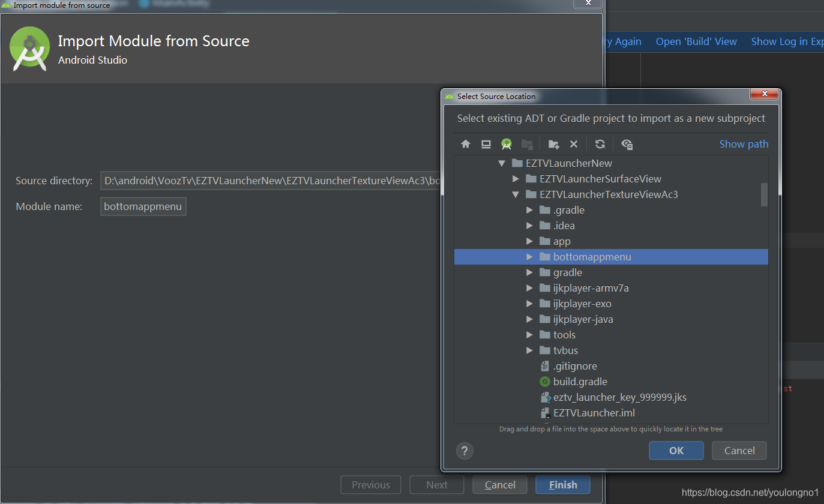
Task: Select the gradle folder name
Action: tap(568, 272)
